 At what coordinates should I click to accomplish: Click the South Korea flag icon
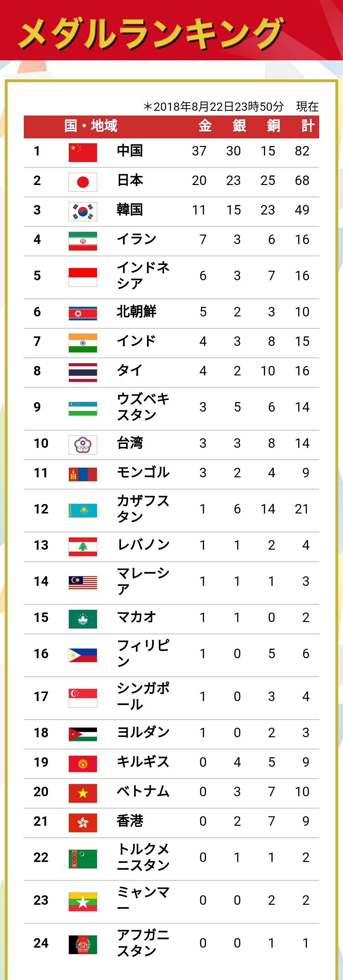[x=83, y=212]
